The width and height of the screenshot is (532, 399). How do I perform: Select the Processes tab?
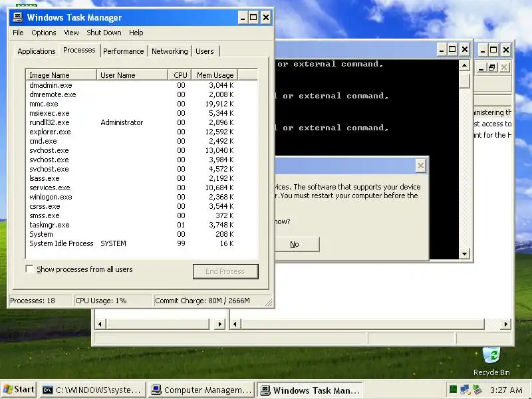point(79,51)
